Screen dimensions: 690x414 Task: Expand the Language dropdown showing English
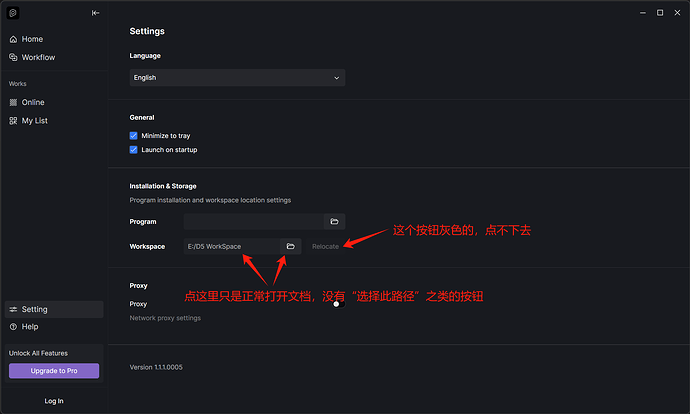(x=237, y=77)
